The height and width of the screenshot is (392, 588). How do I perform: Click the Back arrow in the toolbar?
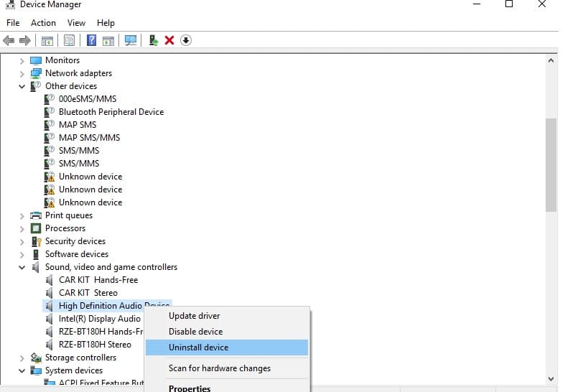(9, 40)
